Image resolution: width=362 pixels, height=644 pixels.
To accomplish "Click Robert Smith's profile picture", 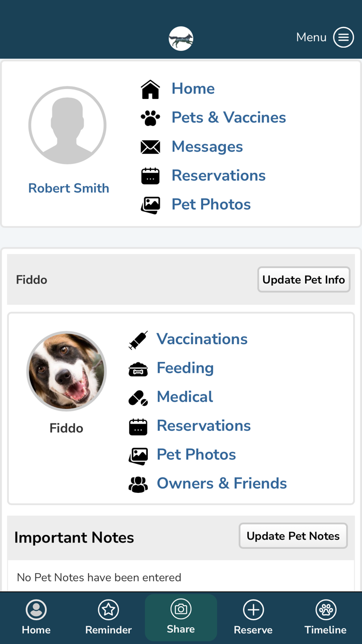I will pyautogui.click(x=67, y=125).
